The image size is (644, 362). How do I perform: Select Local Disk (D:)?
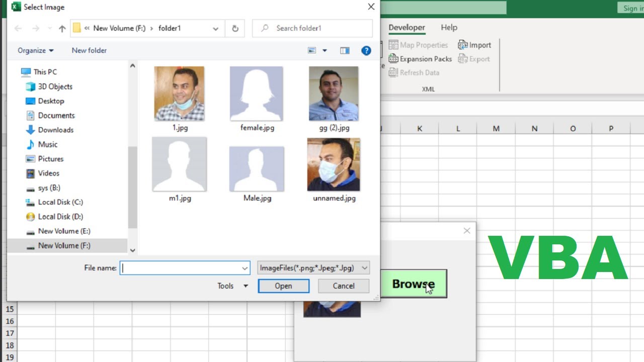(54, 217)
